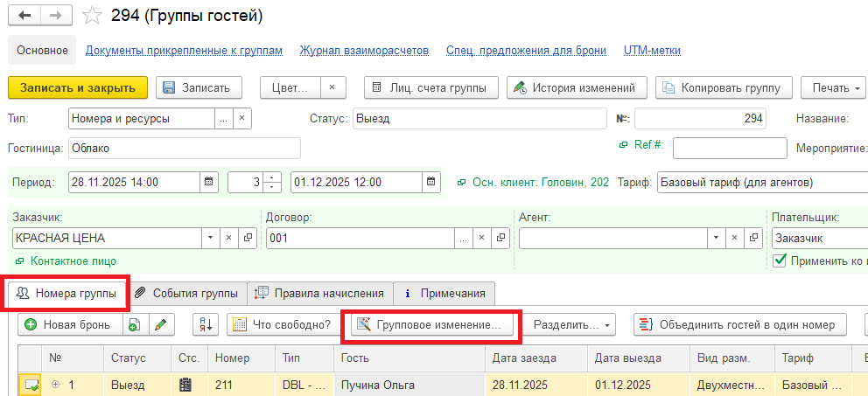The height and width of the screenshot is (396, 868).
Task: Switch to the Основное section
Action: point(42,51)
